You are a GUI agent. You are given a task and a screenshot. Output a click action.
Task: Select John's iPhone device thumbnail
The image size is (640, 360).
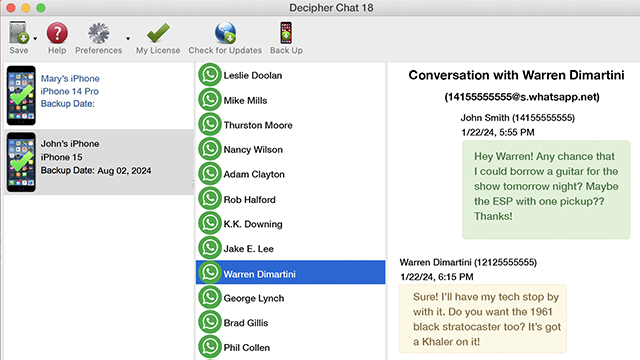[x=21, y=162]
